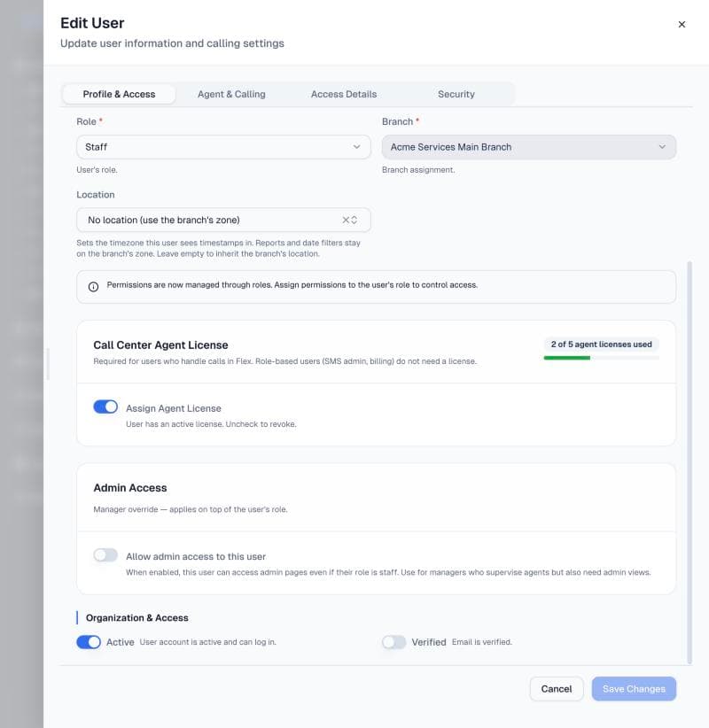Open the Branch dropdown
709x728 pixels.
(x=529, y=147)
